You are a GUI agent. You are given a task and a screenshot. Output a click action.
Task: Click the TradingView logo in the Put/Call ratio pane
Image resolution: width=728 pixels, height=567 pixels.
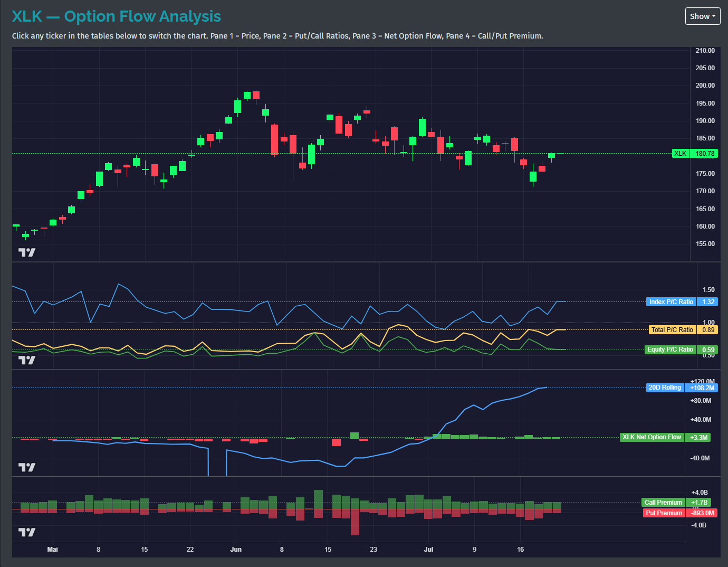(27, 360)
